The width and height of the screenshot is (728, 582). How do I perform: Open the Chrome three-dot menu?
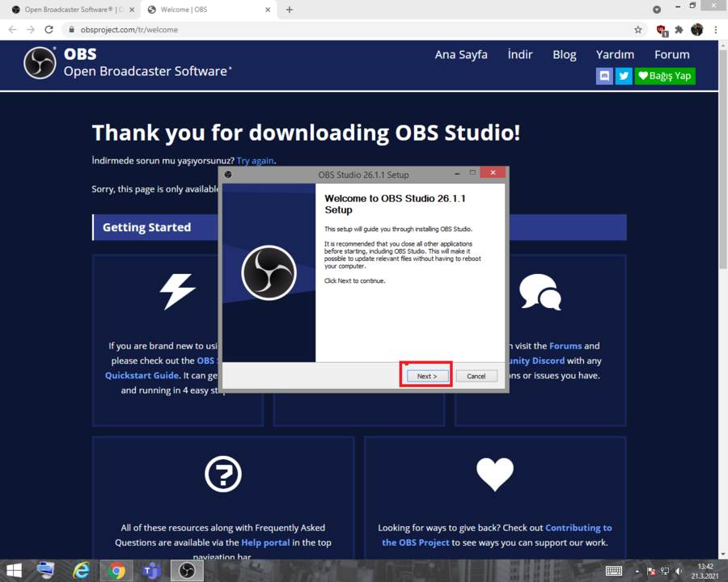716,30
